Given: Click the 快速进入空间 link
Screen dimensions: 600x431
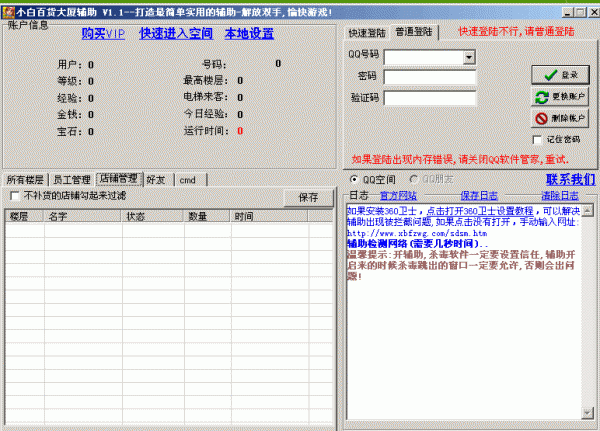Looking at the screenshot, I should tap(176, 34).
